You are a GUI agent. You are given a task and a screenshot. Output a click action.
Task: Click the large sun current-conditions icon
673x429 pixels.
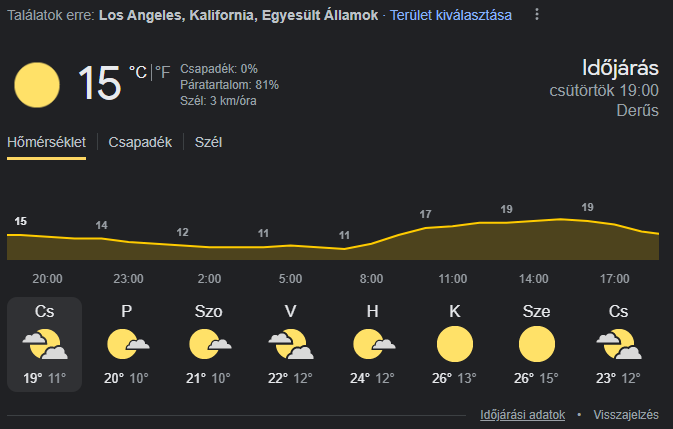37,84
